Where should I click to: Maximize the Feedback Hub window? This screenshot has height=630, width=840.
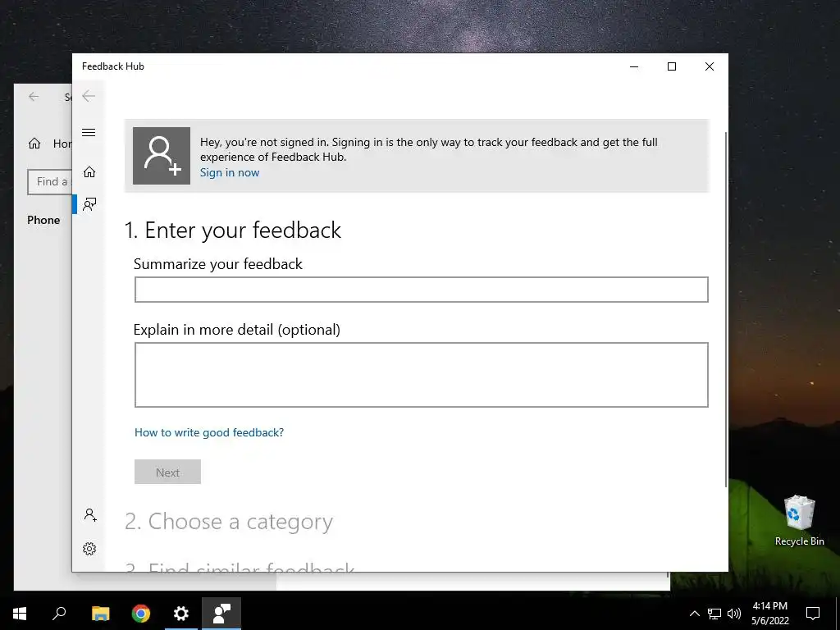(672, 66)
